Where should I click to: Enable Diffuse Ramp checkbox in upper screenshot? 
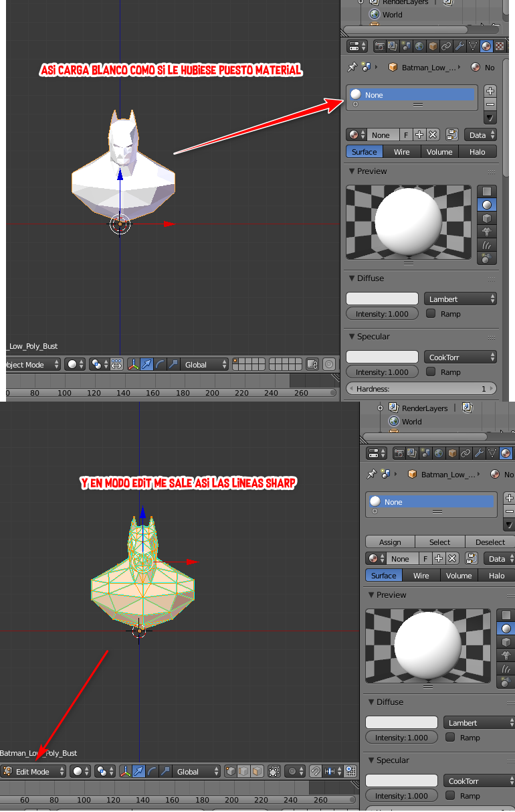tap(431, 313)
